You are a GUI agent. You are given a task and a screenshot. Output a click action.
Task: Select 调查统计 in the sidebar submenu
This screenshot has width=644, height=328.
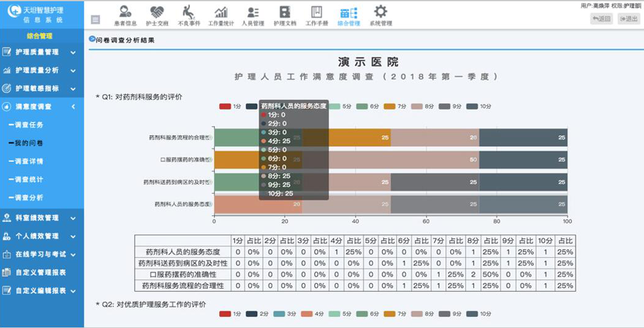29,179
